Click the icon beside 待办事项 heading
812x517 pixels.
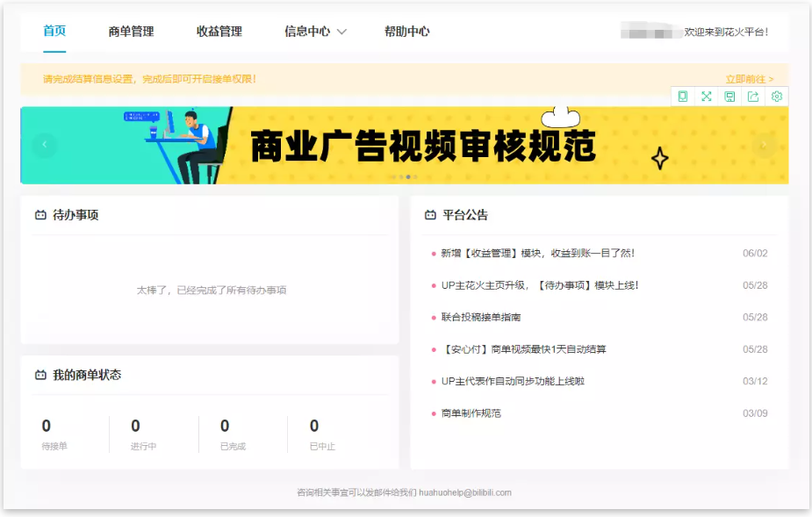pos(40,215)
